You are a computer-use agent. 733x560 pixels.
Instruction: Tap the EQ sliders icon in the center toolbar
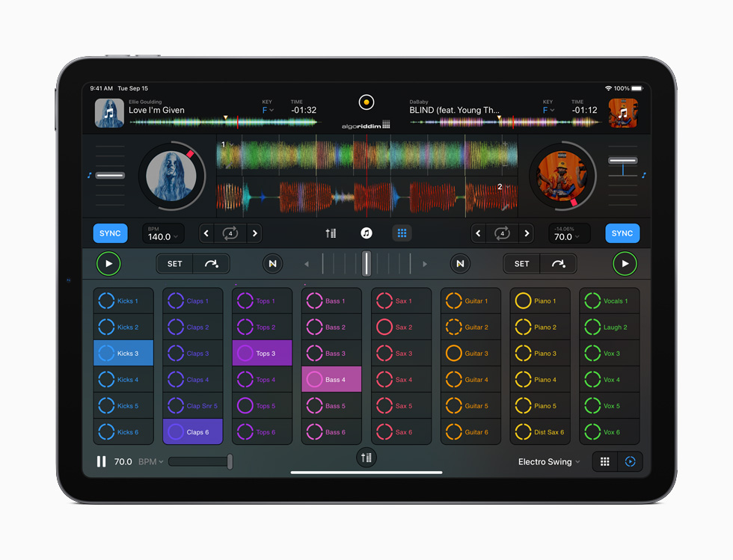click(331, 233)
